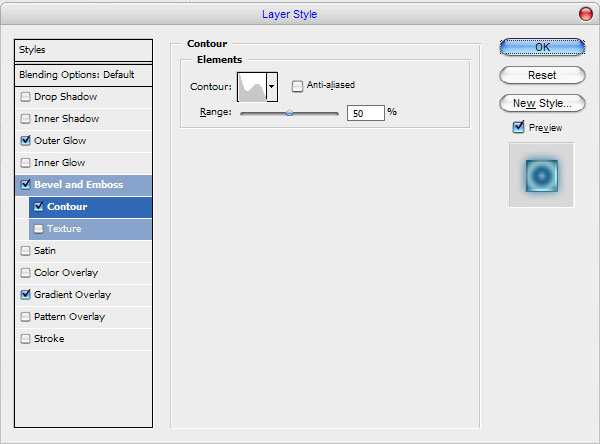
Task: Open the Contour picker dropdown arrow
Action: click(272, 87)
